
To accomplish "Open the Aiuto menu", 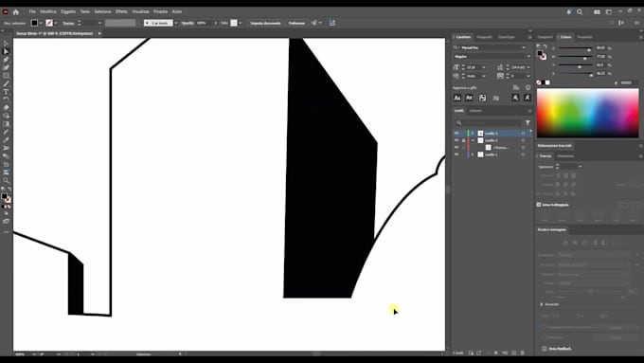I will coord(177,11).
